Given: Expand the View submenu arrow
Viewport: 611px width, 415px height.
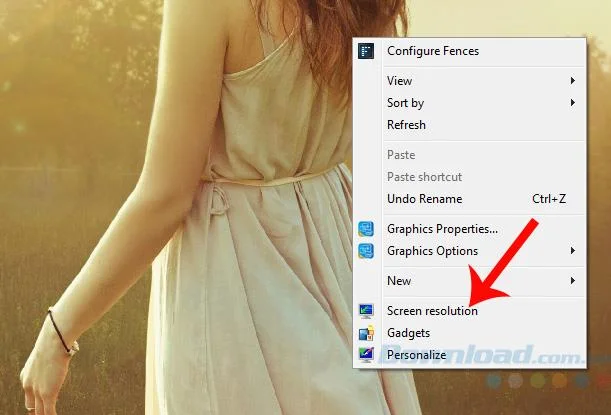Looking at the screenshot, I should 573,81.
